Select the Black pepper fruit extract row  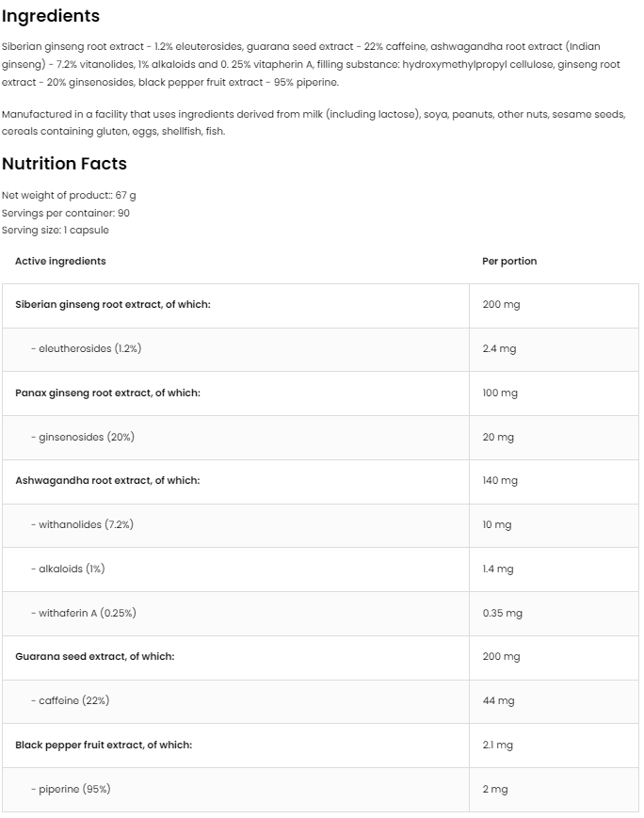point(104,745)
